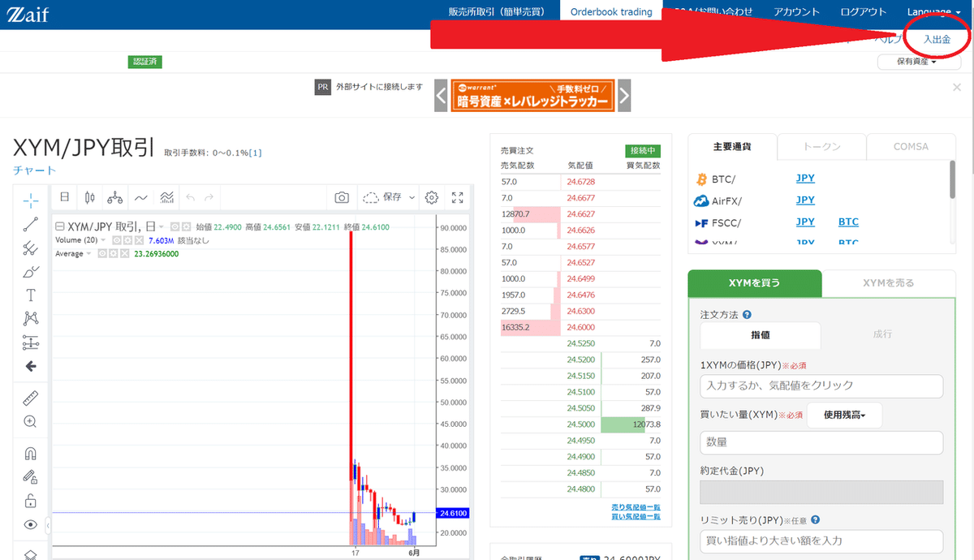Select the XYMを買う tab
The width and height of the screenshot is (974, 560).
click(755, 282)
